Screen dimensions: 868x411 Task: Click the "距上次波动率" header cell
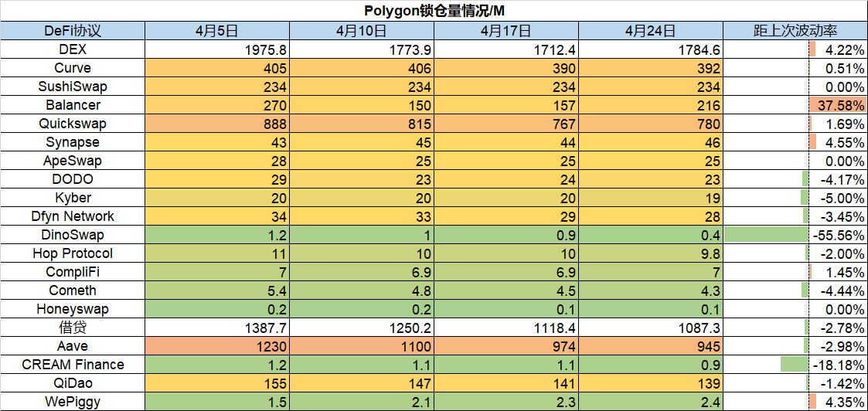pos(795,31)
